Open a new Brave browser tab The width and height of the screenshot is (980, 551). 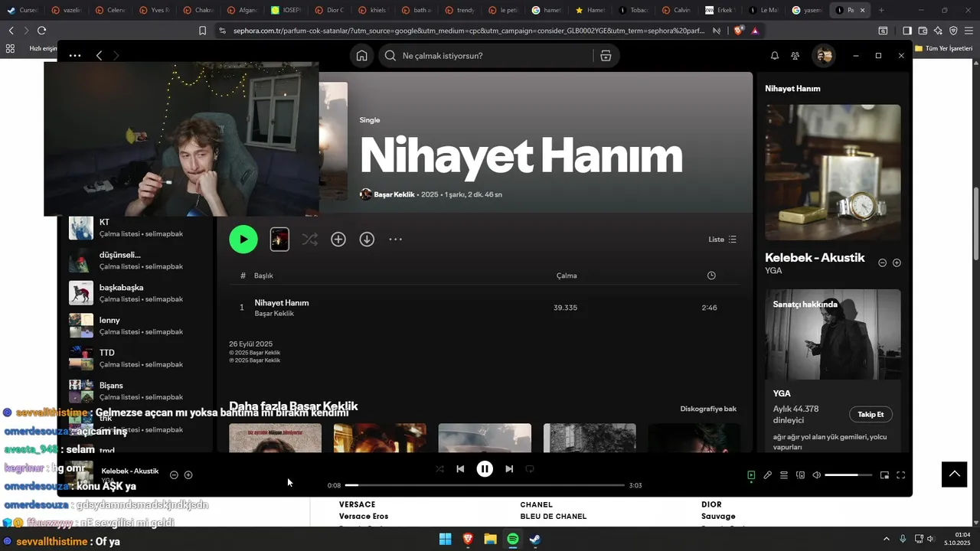click(x=881, y=10)
